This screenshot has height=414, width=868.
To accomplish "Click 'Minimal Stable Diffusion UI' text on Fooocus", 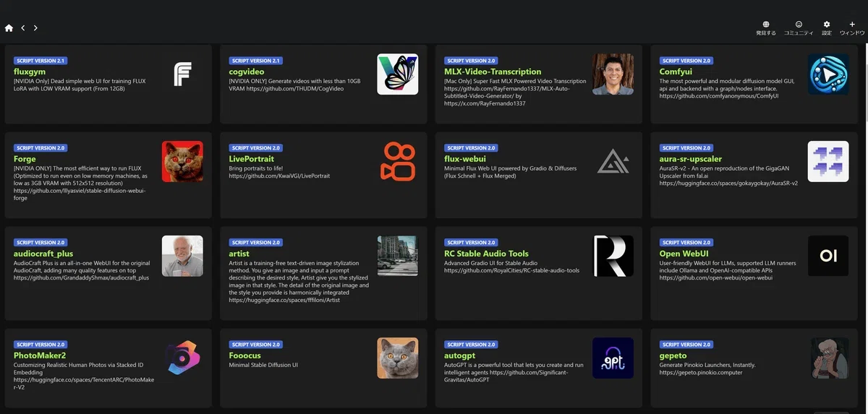I will pyautogui.click(x=263, y=366).
